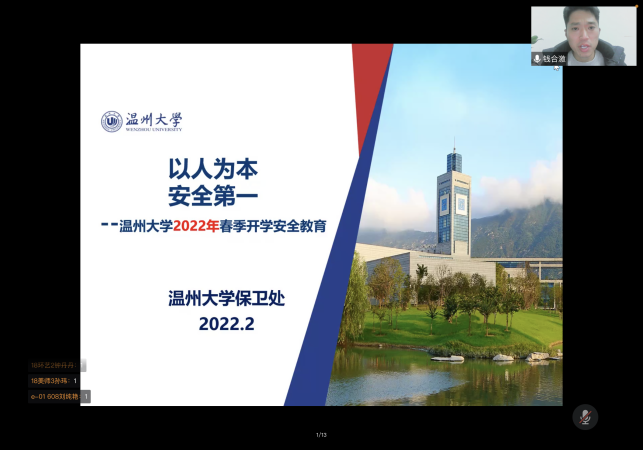Click the 1/13 slide page indicator
The width and height of the screenshot is (643, 450).
pyautogui.click(x=321, y=434)
